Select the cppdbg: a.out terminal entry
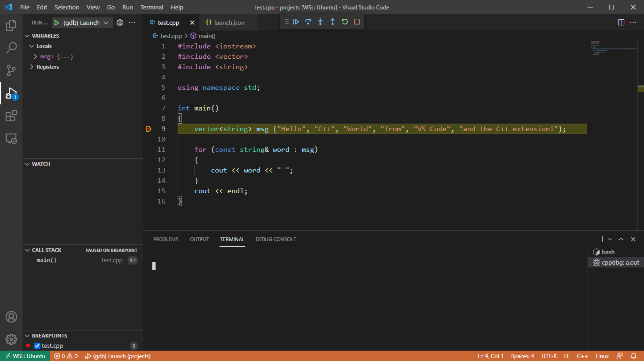Image resolution: width=644 pixels, height=361 pixels. coord(616,262)
